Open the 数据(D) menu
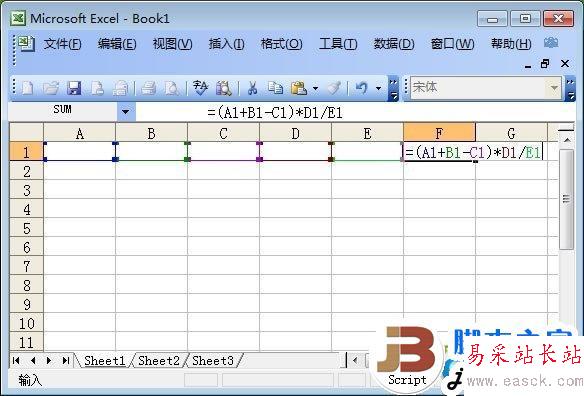Viewport: 584px width, 396px height. tap(394, 44)
